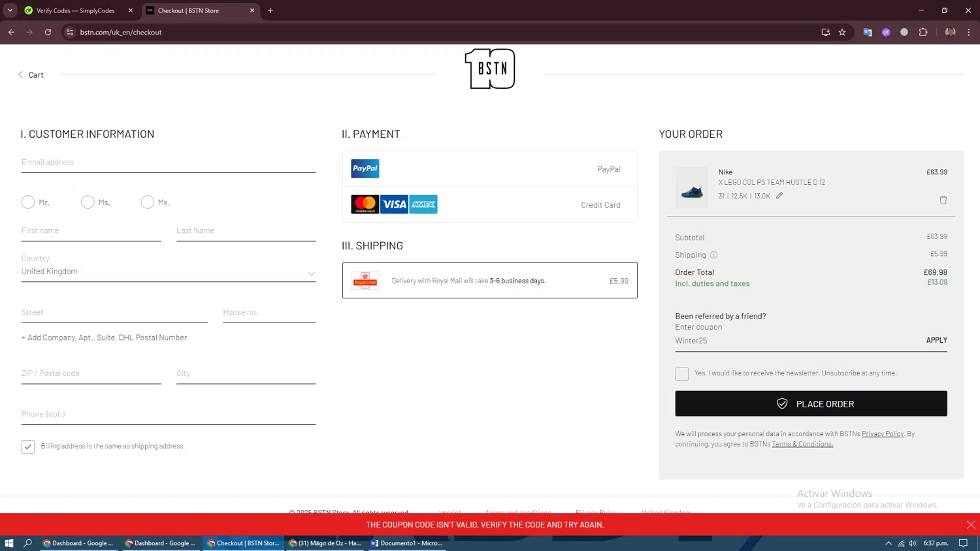
Task: Open Windows taskbar search
Action: point(27,543)
